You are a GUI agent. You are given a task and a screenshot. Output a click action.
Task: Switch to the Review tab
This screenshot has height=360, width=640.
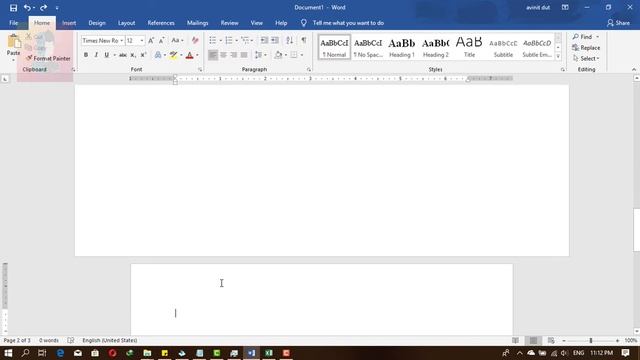(229, 23)
